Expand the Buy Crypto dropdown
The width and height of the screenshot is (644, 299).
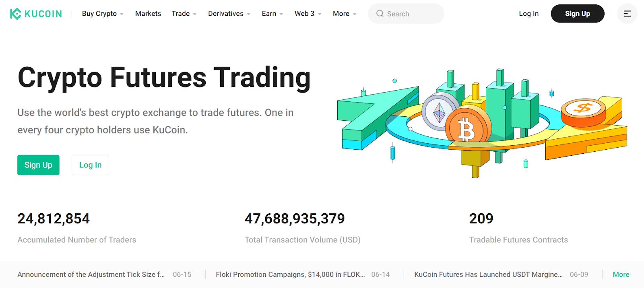tap(103, 14)
